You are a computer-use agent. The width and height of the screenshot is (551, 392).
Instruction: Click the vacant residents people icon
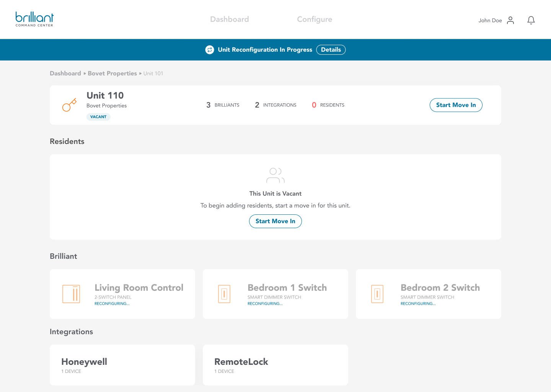[275, 175]
